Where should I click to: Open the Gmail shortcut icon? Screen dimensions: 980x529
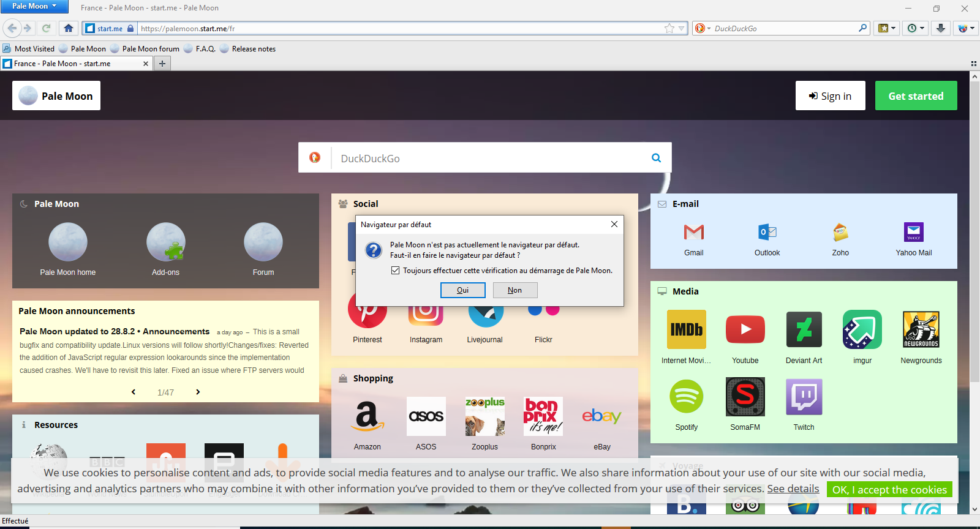(693, 233)
